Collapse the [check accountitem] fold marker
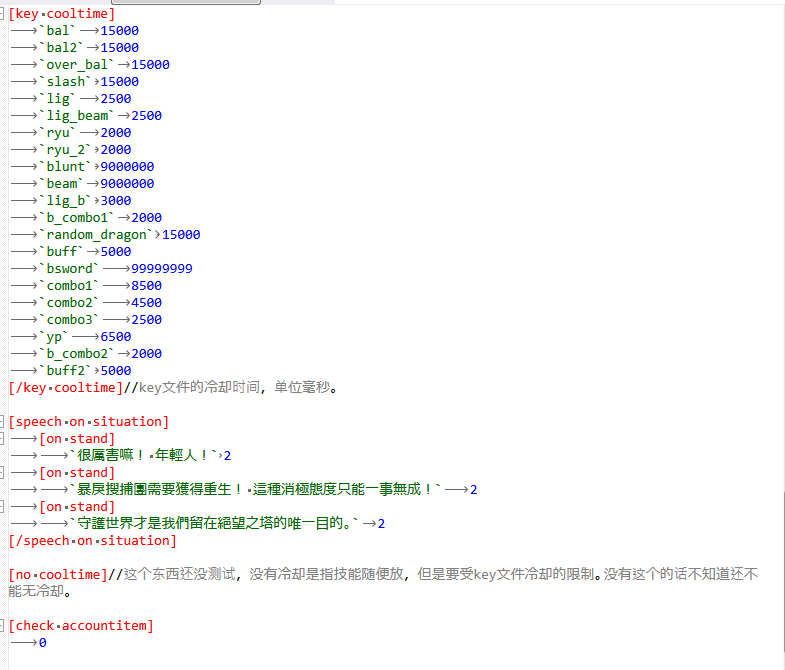Viewport: 785px width, 670px height. point(3,626)
